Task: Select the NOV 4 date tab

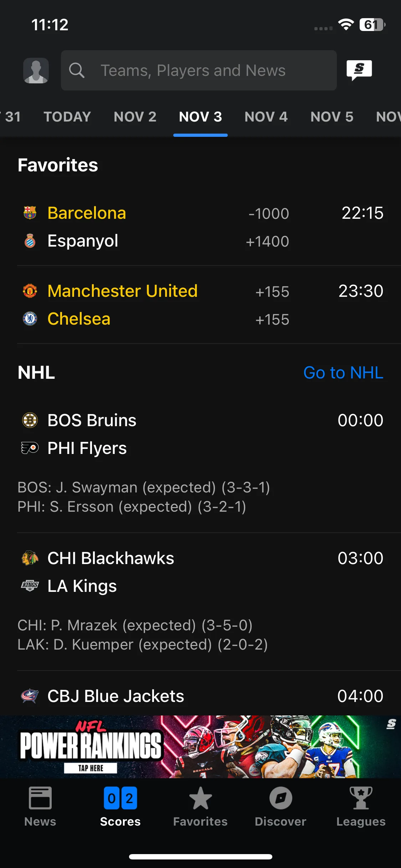Action: point(266,117)
